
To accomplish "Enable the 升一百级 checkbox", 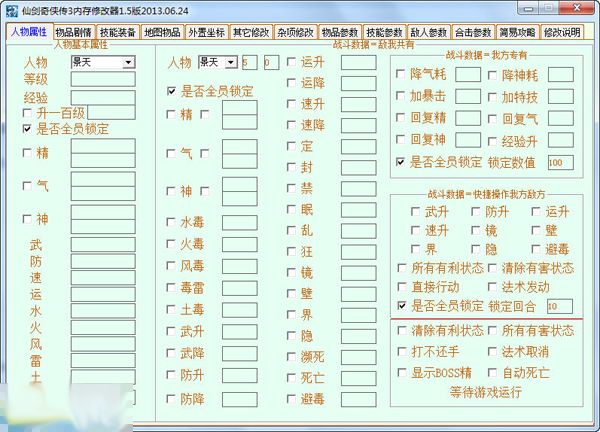I will click(27, 113).
